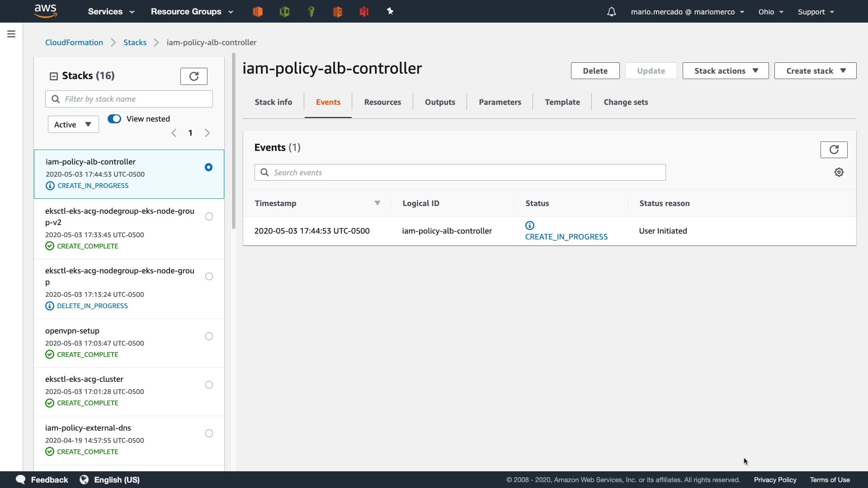Open the Active filter dropdown

[73, 125]
